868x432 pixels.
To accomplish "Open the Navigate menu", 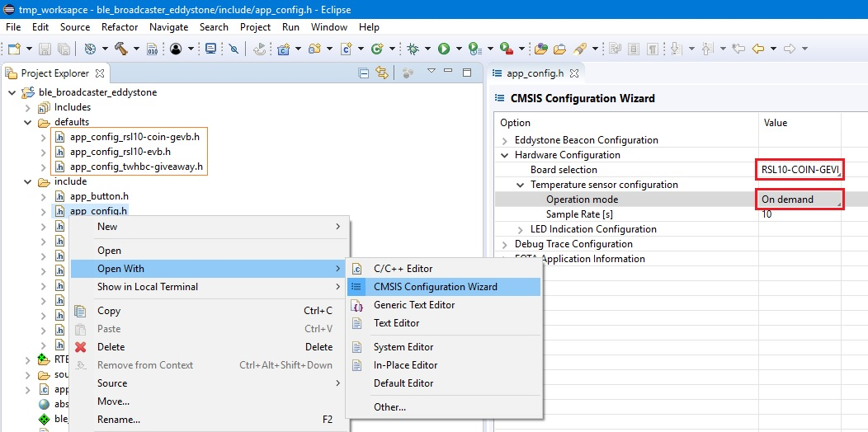I will 169,27.
